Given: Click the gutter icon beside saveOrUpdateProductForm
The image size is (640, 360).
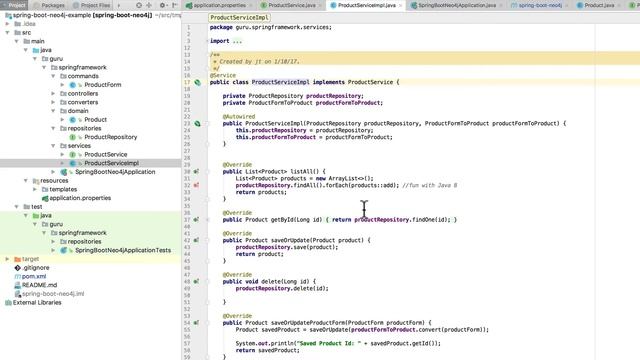Looking at the screenshot, I should pos(196,322).
